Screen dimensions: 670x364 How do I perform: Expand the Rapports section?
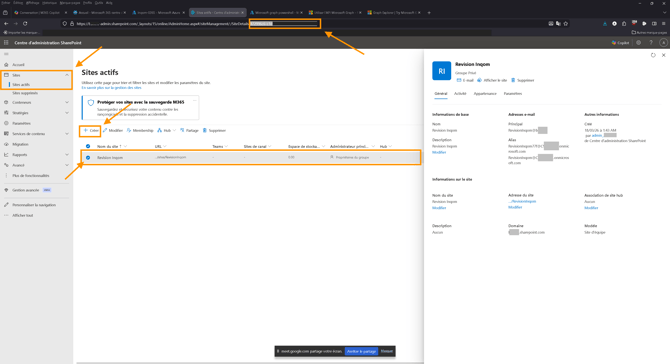[x=67, y=155]
